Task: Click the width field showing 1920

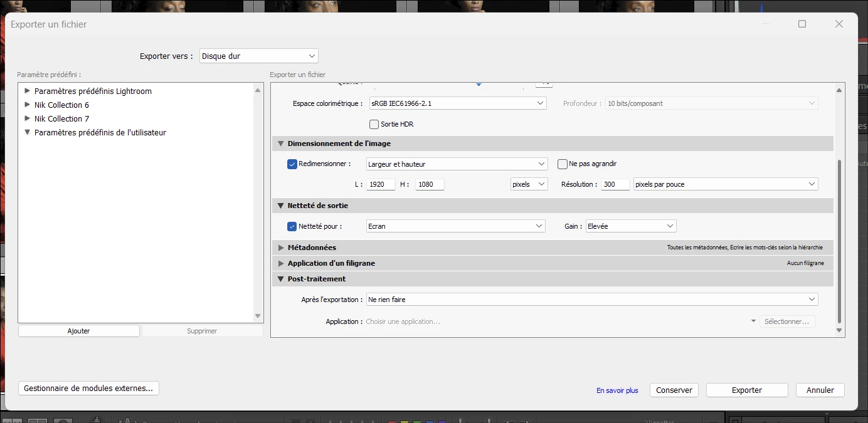Action: click(x=381, y=184)
